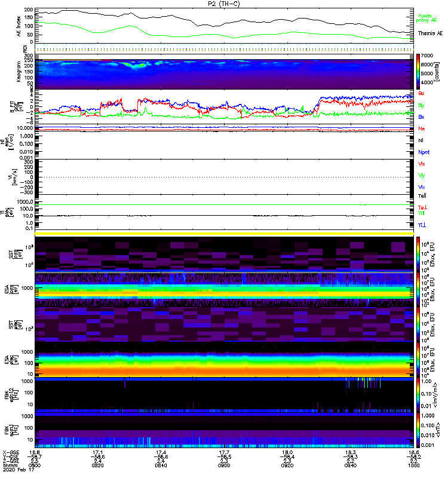Click the 'ROI' dotted strip label
The height and width of the screenshot is (478, 448).
pyautogui.click(x=26, y=48)
